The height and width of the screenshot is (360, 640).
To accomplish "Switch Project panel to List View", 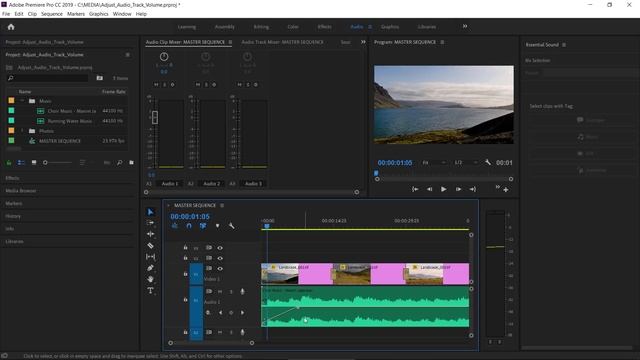I will 21,162.
